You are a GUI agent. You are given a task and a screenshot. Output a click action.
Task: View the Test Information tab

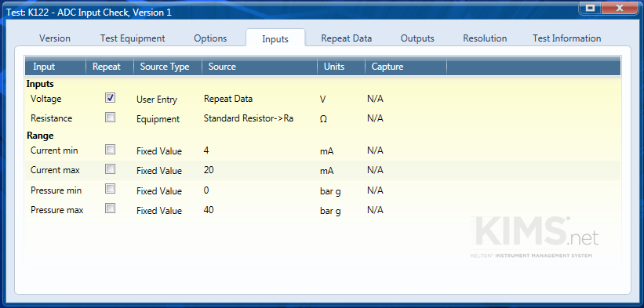[x=567, y=38]
